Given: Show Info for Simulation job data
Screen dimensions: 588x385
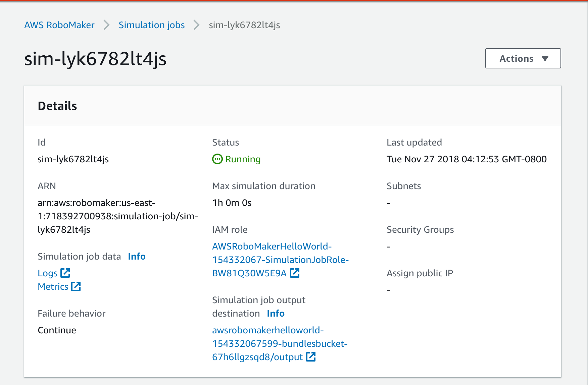Looking at the screenshot, I should pyautogui.click(x=137, y=257).
